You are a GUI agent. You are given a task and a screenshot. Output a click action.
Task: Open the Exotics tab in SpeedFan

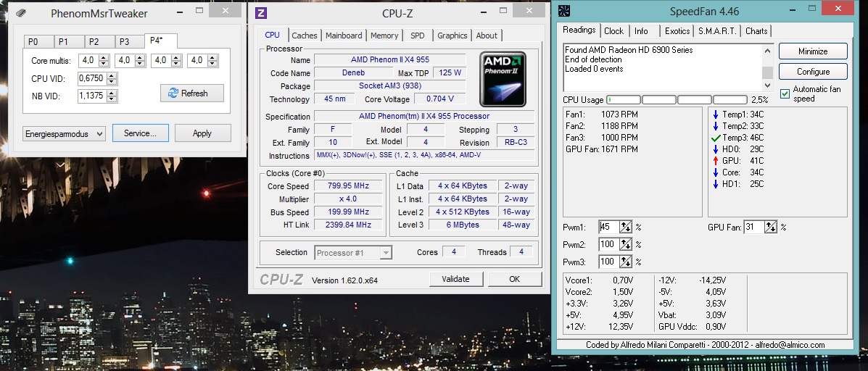click(x=677, y=31)
